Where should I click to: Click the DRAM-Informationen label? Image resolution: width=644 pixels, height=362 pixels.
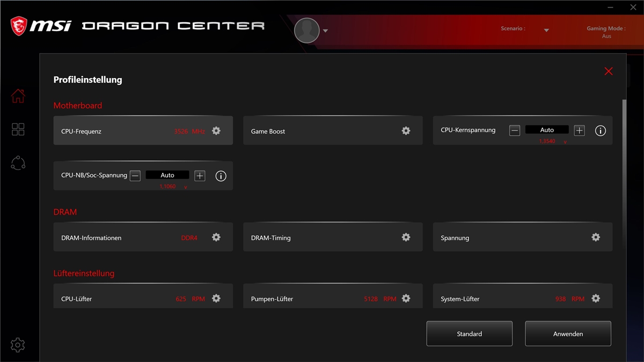pyautogui.click(x=91, y=238)
